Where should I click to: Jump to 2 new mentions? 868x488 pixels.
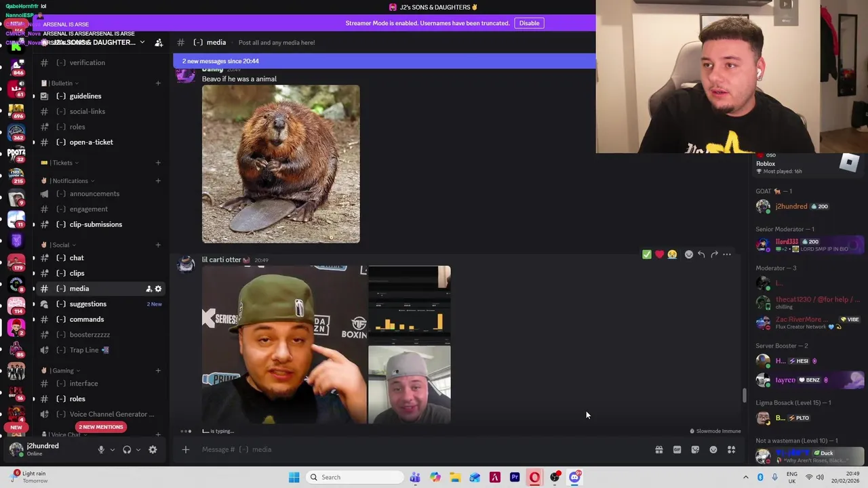tap(100, 427)
